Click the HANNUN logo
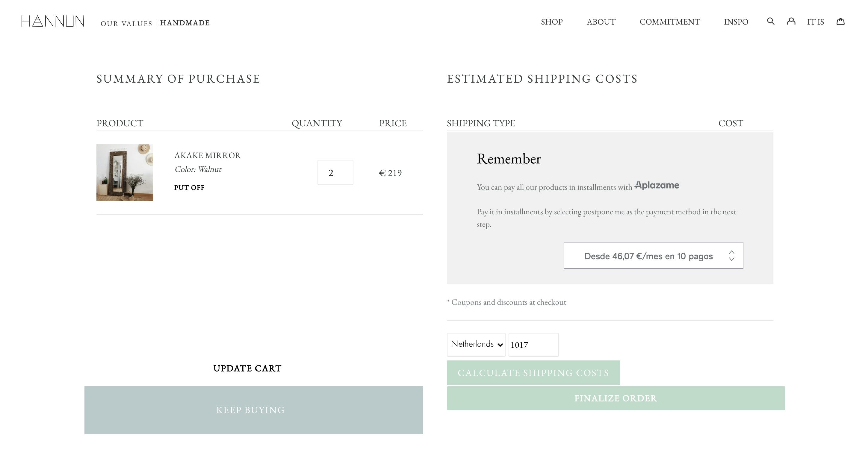 pos(53,21)
